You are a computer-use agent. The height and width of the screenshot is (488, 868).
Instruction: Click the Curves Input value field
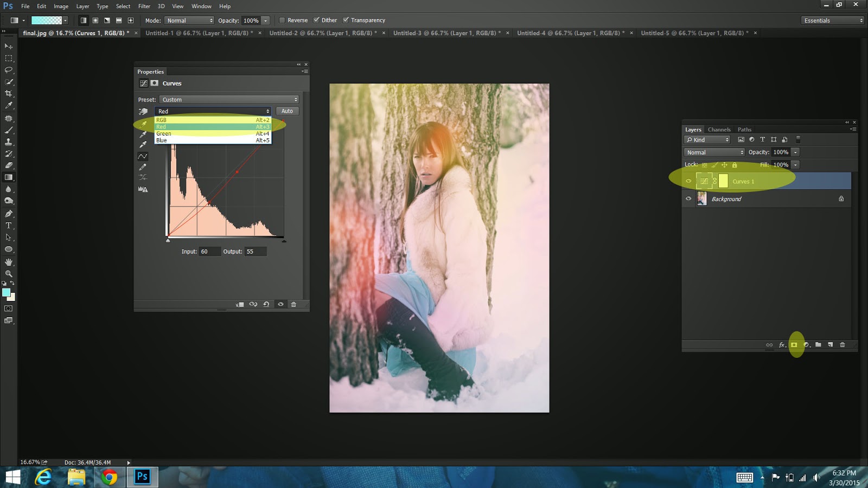pos(210,252)
